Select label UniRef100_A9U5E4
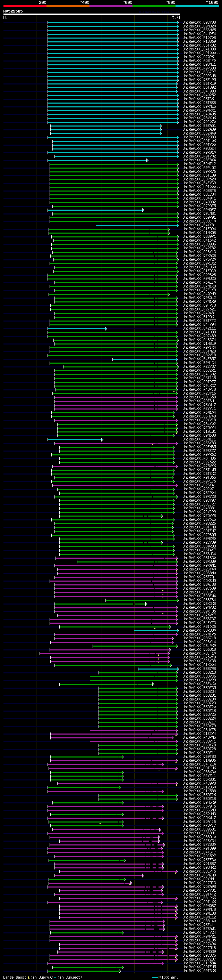 pos(199,149)
